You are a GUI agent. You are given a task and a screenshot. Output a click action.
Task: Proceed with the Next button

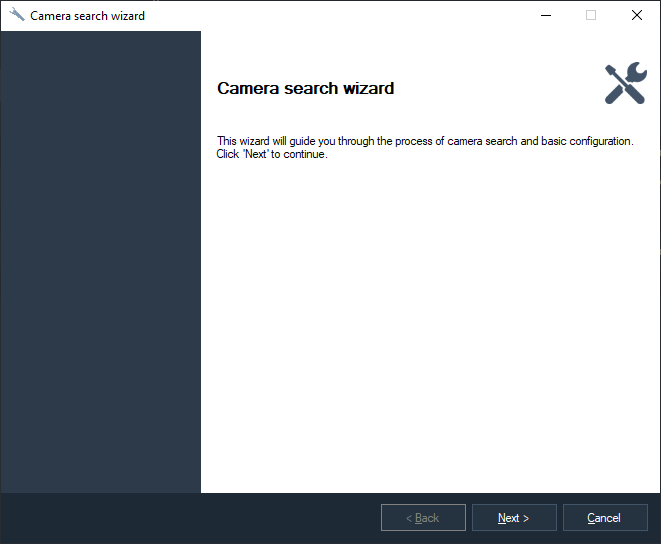(513, 518)
